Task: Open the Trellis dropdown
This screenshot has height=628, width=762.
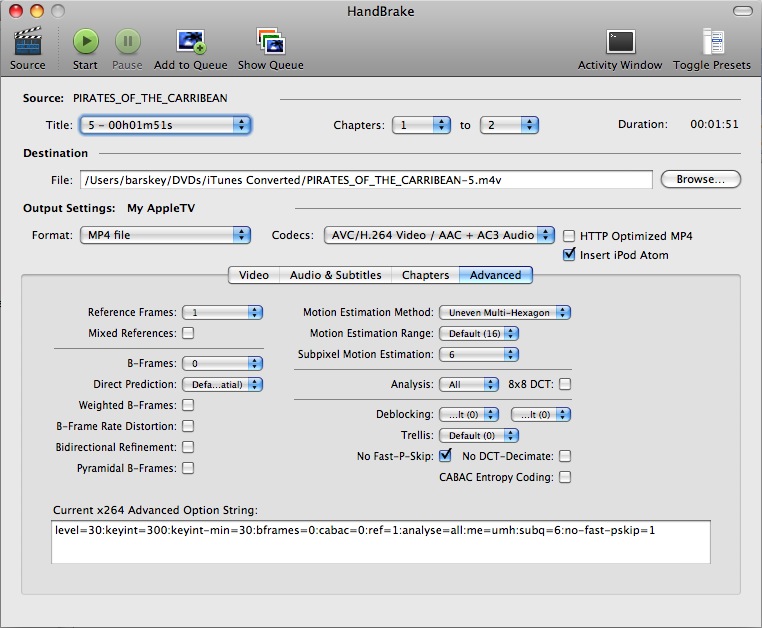Action: tap(479, 436)
